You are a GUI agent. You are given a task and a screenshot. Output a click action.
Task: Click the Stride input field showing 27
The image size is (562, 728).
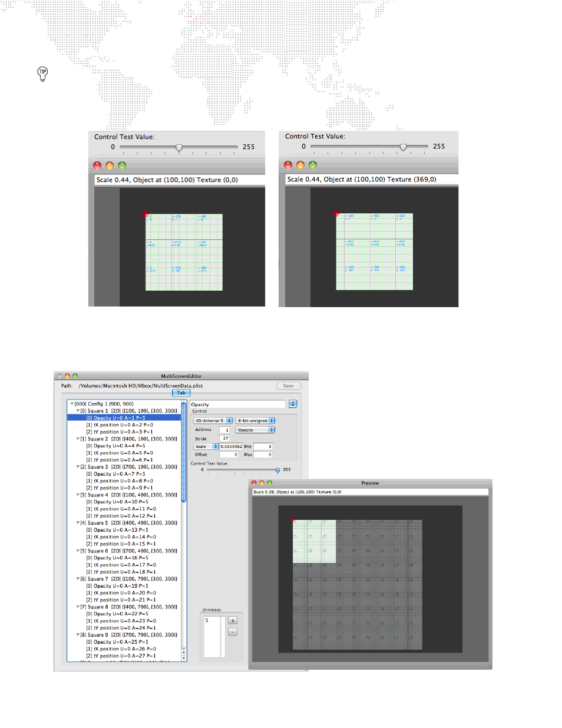[x=224, y=439]
